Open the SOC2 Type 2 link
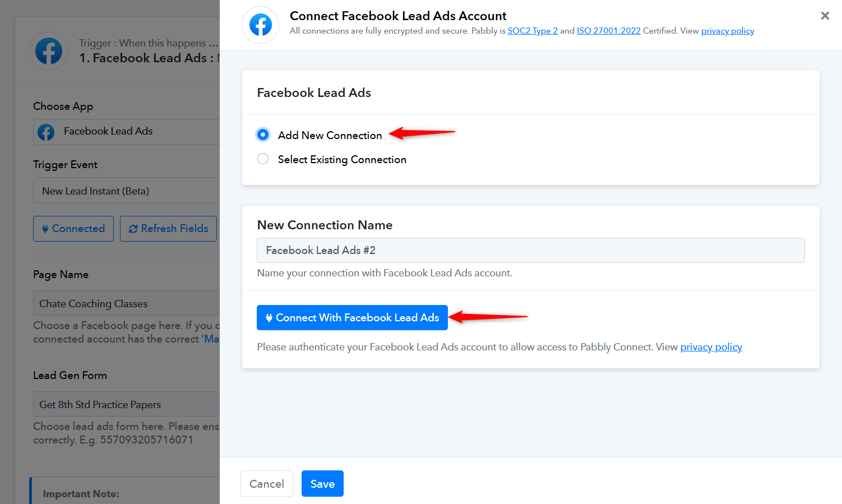The image size is (842, 504). tap(533, 31)
